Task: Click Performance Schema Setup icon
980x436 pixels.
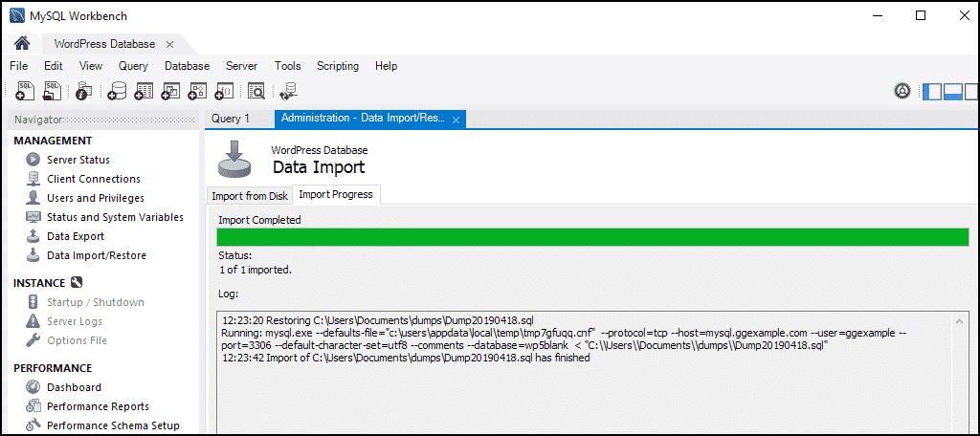Action: (x=33, y=425)
